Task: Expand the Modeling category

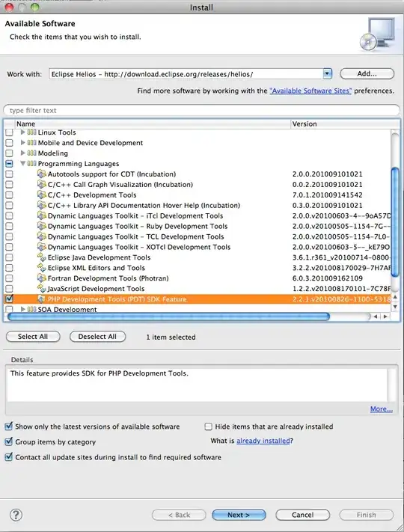Action: pos(22,153)
